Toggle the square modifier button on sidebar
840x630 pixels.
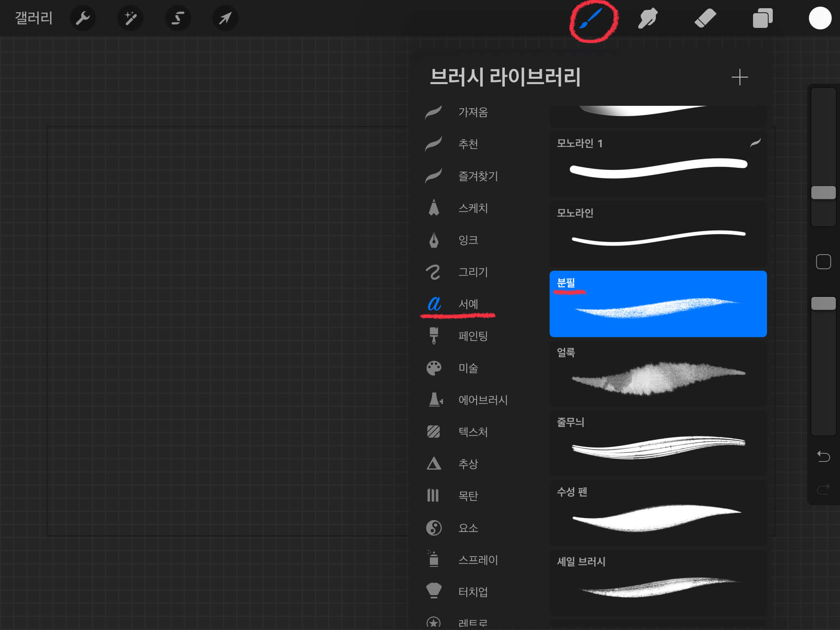823,262
